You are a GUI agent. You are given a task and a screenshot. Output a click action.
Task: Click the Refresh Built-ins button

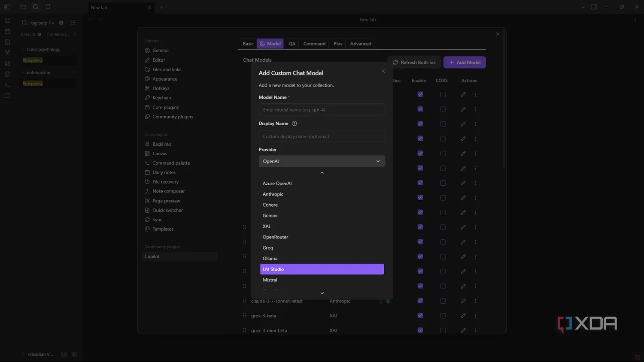tap(414, 63)
